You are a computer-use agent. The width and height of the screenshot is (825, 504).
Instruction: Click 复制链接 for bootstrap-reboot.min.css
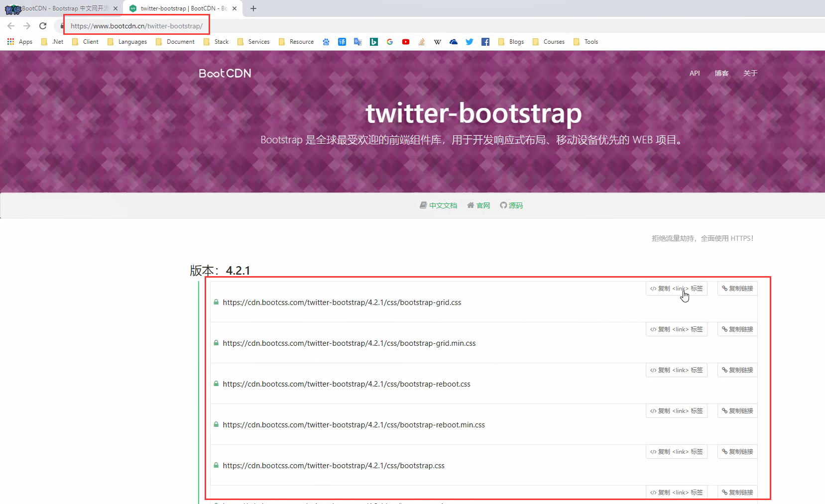[737, 411]
